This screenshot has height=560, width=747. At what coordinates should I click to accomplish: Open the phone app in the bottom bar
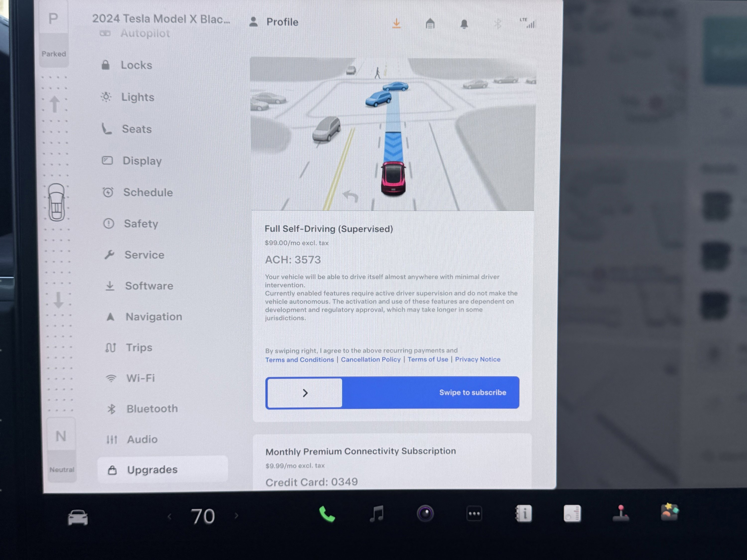pos(327,514)
